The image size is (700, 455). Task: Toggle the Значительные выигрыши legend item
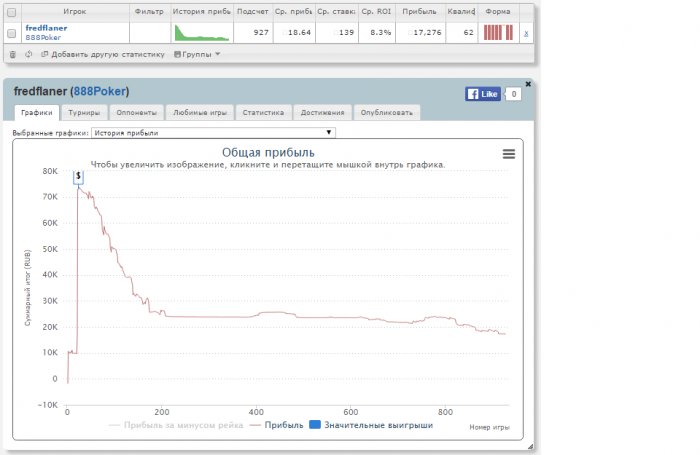coord(371,425)
